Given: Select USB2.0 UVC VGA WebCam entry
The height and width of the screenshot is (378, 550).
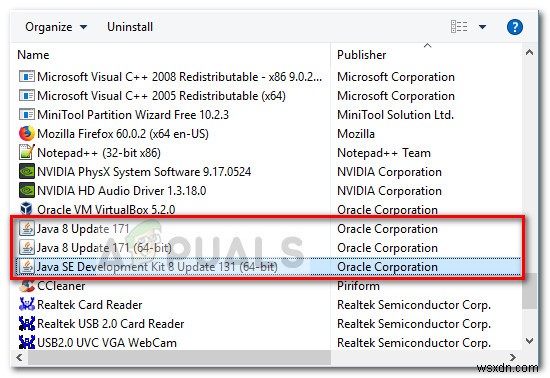Looking at the screenshot, I should click(x=107, y=342).
